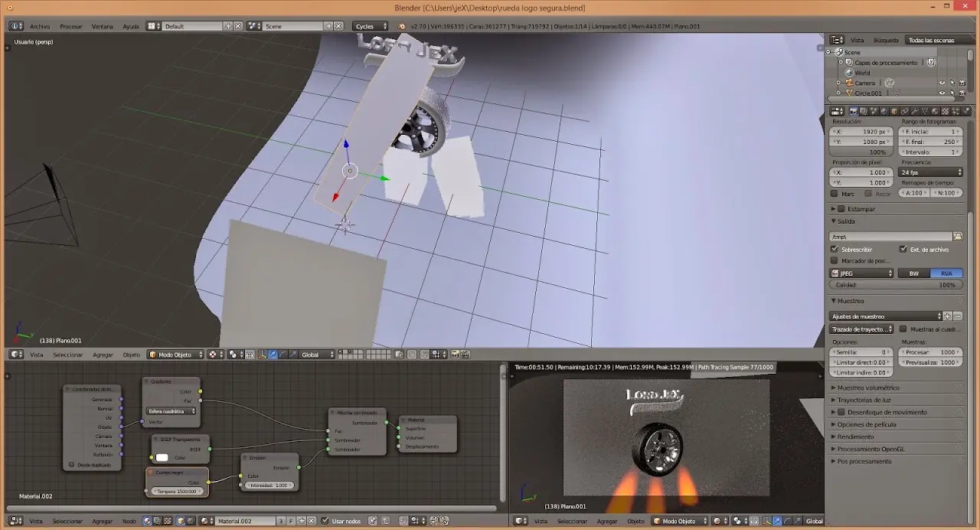This screenshot has height=530, width=980.
Task: Toggle the 3D manipulator axes icon
Action: tap(263, 355)
